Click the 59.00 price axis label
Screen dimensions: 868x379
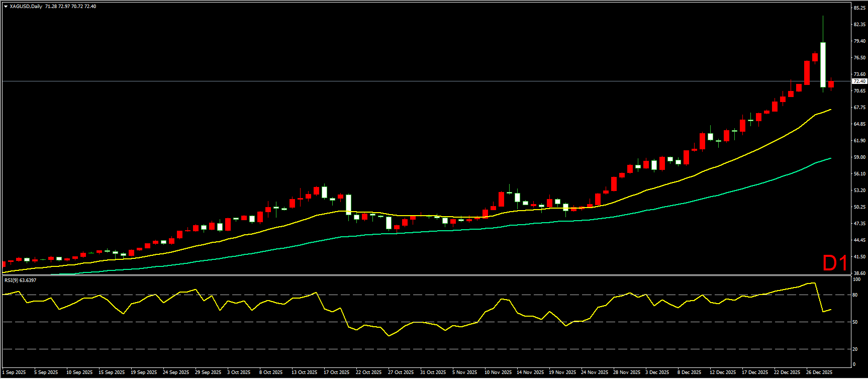(859, 157)
